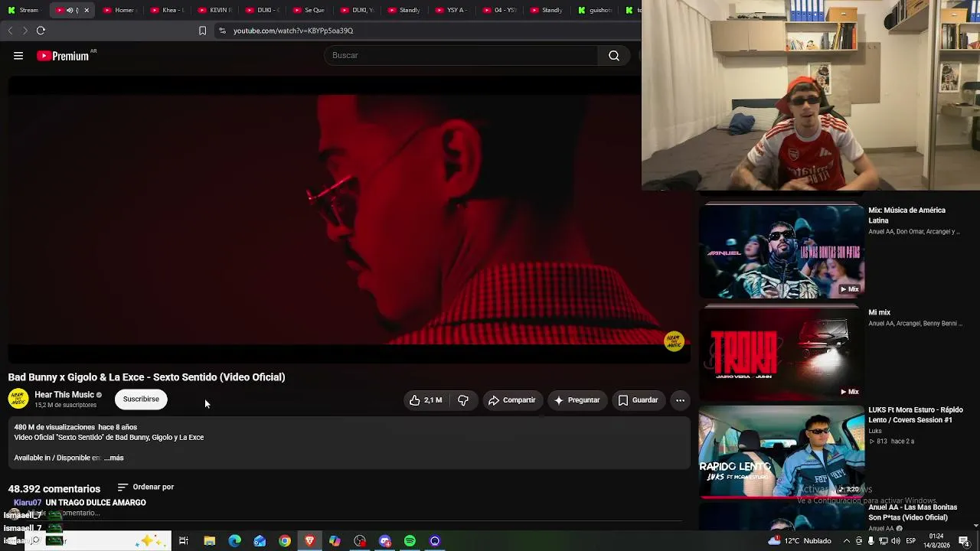This screenshot has height=551, width=980.
Task: Switch to the guishot tab
Action: pos(595,10)
